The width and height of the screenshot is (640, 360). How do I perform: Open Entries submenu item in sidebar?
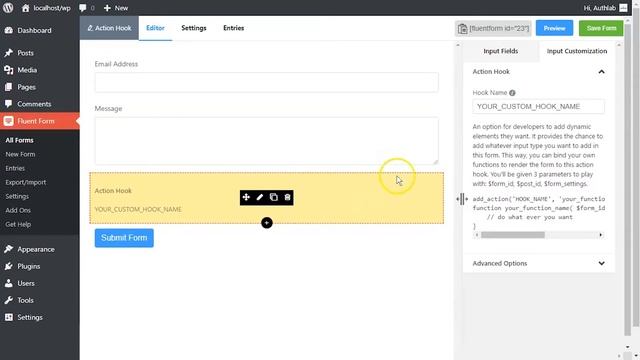click(15, 168)
